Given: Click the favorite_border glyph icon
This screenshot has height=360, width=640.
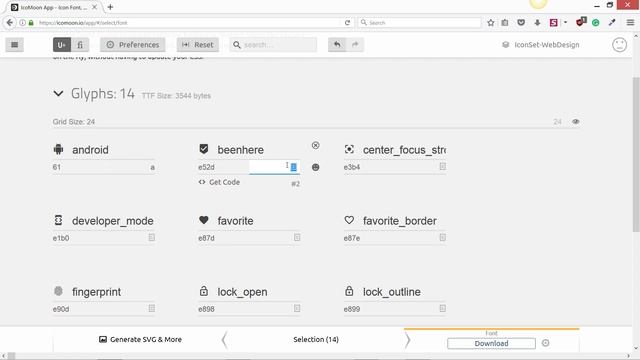Looking at the screenshot, I should pos(349,220).
